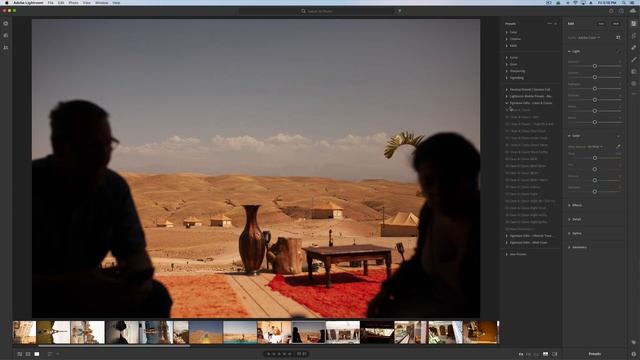Select the Brush adjustment tool icon
Image resolution: width=640 pixels, height=360 pixels.
point(633,59)
